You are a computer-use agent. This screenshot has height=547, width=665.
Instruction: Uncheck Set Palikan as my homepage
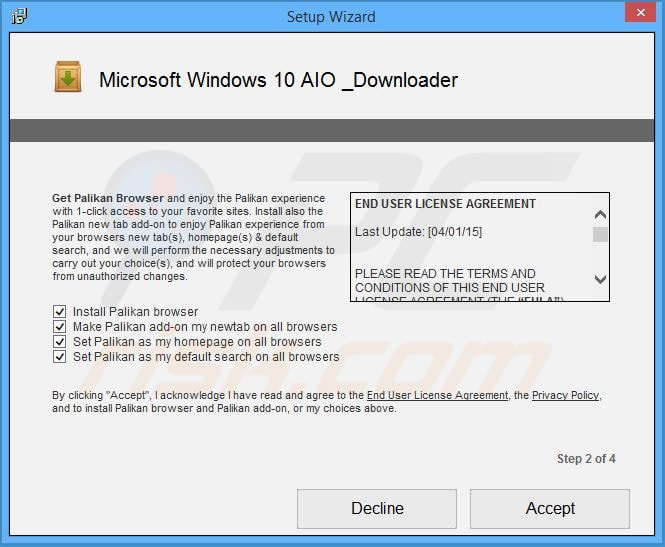pos(59,342)
